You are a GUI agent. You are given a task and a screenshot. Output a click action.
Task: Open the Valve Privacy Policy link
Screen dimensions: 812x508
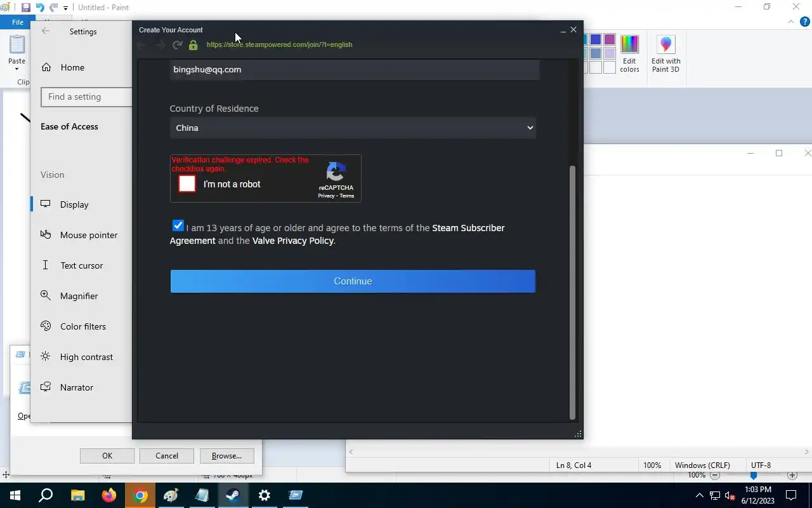(293, 241)
